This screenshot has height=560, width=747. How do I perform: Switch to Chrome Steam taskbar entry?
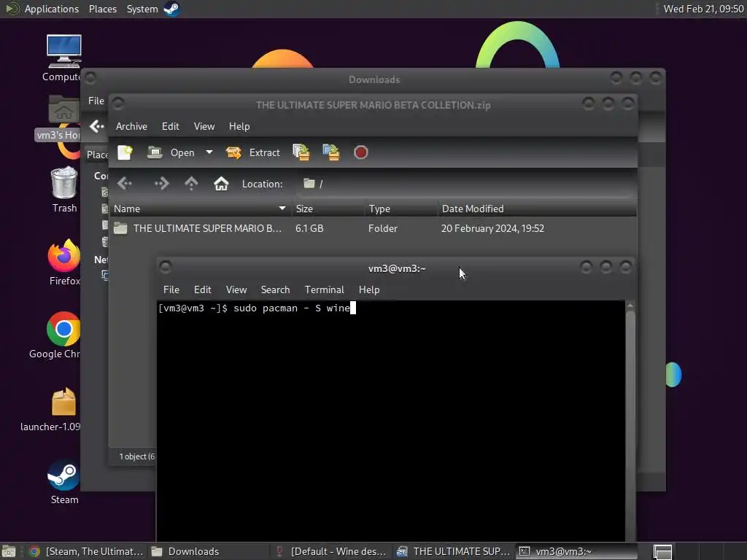coord(86,551)
